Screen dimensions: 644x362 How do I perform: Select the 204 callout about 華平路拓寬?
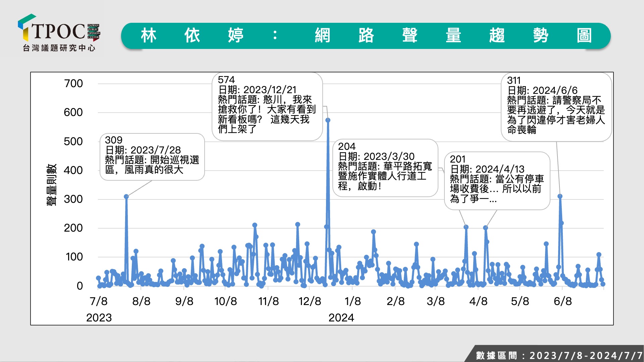[385, 168]
